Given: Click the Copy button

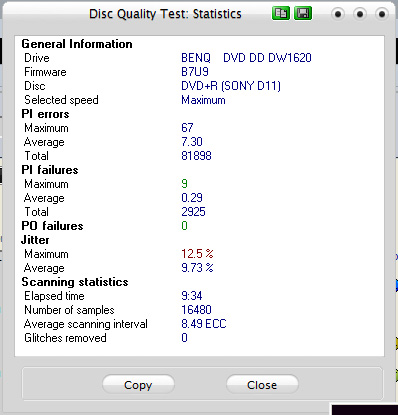Looking at the screenshot, I should (138, 385).
